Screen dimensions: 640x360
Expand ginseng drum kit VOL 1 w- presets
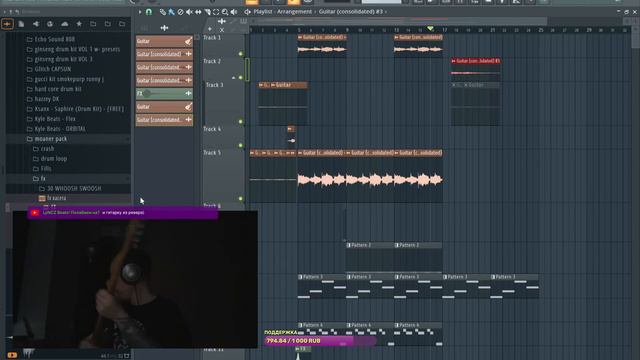(73, 49)
